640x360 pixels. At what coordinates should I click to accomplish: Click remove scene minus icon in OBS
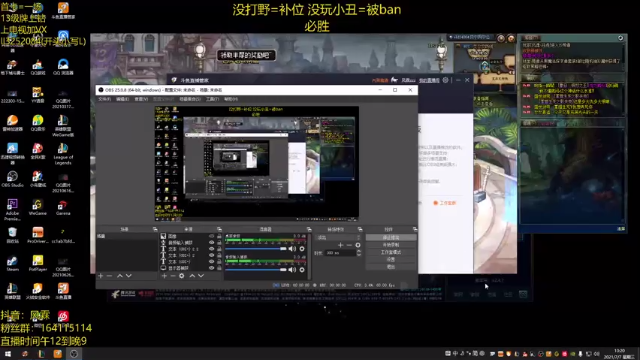click(x=109, y=276)
